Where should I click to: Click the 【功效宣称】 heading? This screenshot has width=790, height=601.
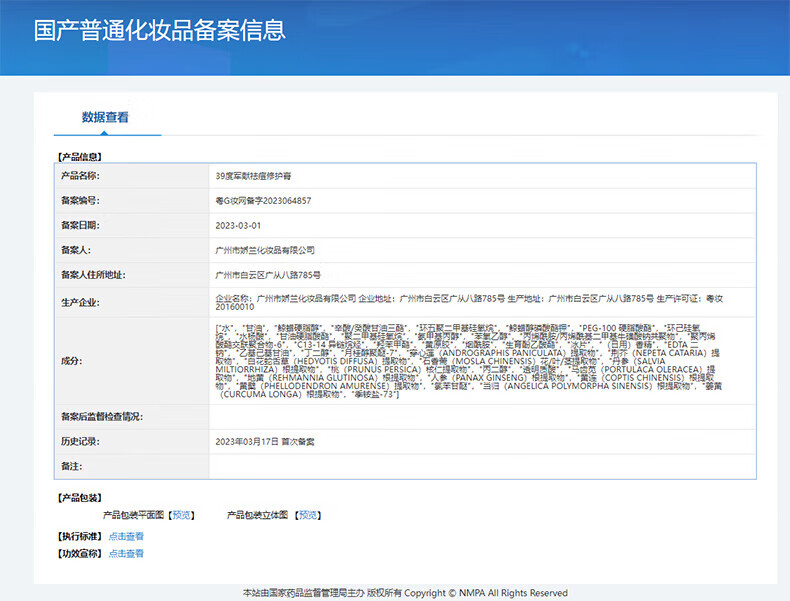point(80,554)
